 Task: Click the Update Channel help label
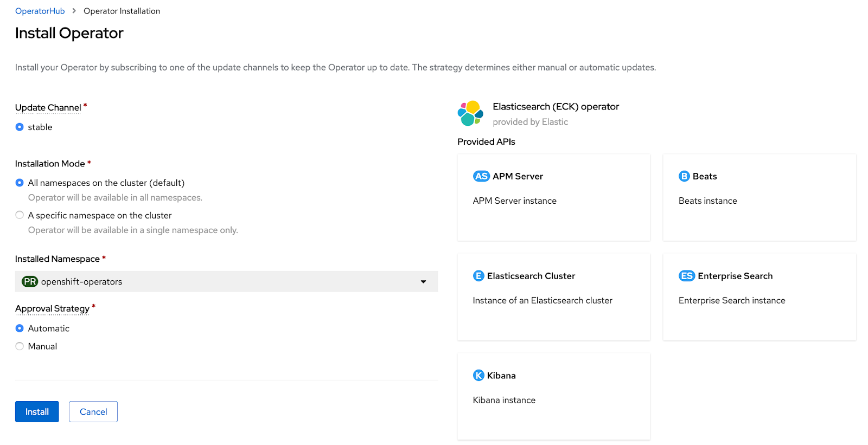tap(48, 108)
